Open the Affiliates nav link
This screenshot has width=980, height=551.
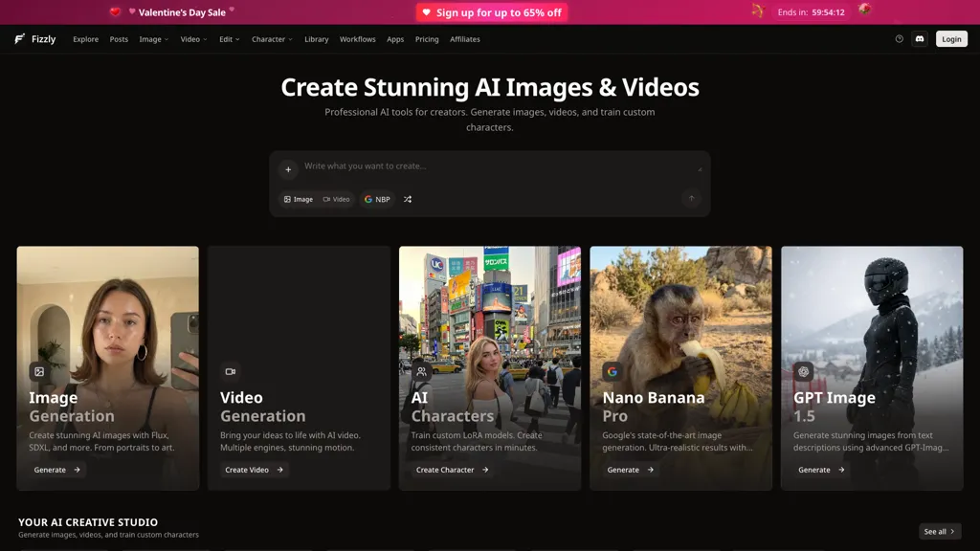pos(465,39)
